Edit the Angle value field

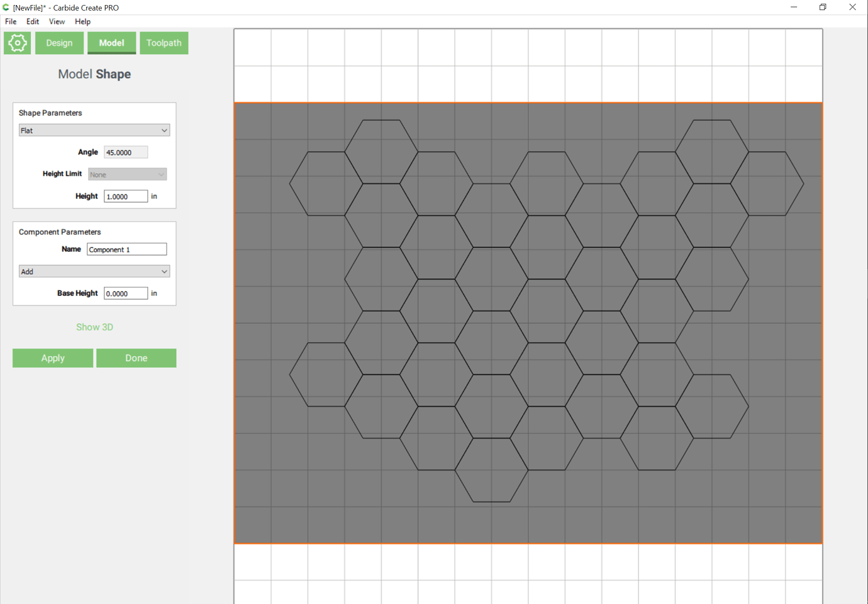(125, 152)
